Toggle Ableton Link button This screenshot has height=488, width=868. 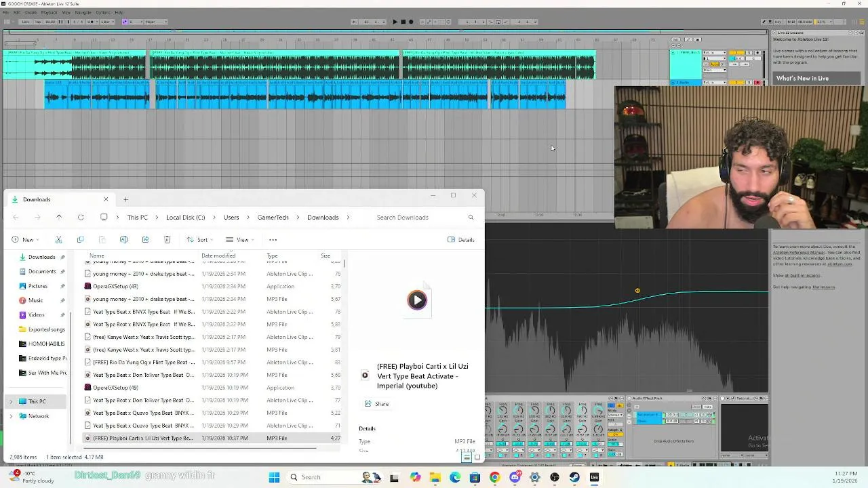[x=25, y=22]
